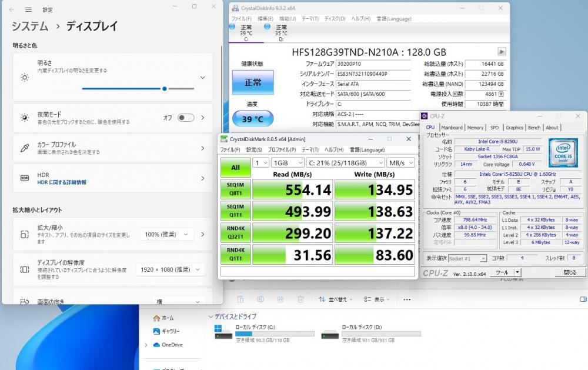Open the 表示 view menu in Explorer
The width and height of the screenshot is (588, 370).
[377, 299]
